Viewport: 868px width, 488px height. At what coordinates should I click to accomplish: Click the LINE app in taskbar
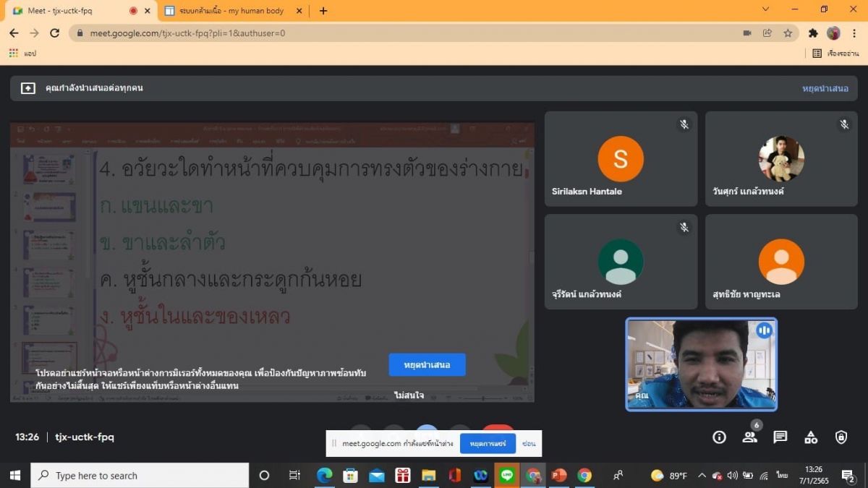(x=506, y=476)
